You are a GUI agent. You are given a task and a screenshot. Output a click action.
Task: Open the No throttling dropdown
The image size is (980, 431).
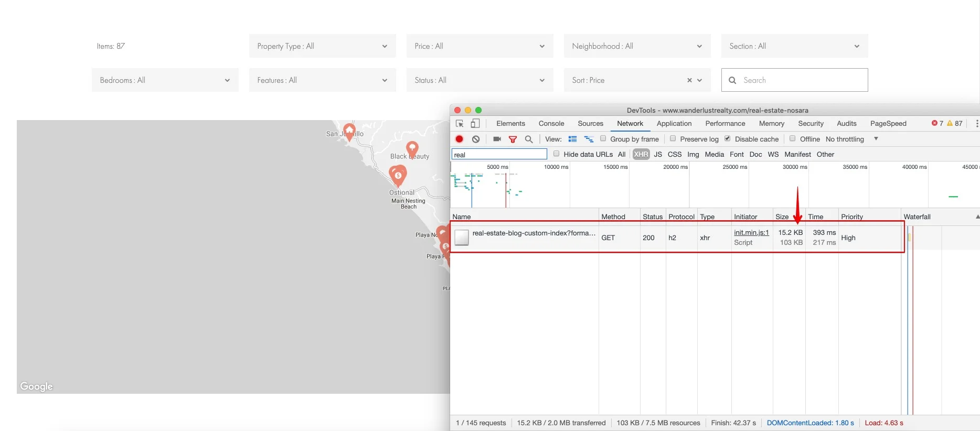point(851,139)
